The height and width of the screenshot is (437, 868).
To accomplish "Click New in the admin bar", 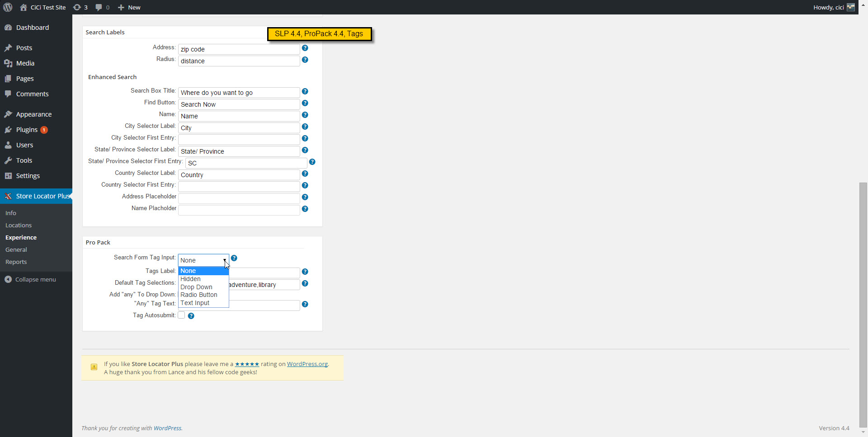I will [x=129, y=7].
